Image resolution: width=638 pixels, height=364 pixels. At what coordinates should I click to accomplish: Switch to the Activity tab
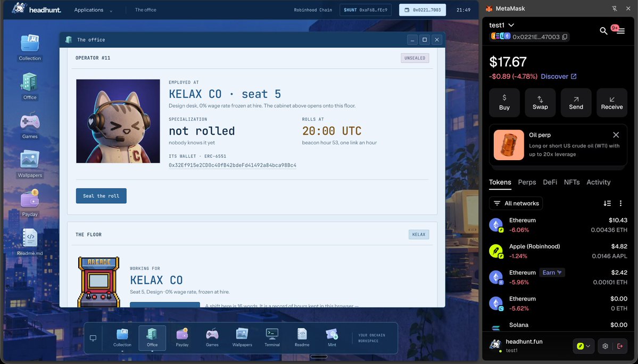click(x=598, y=182)
